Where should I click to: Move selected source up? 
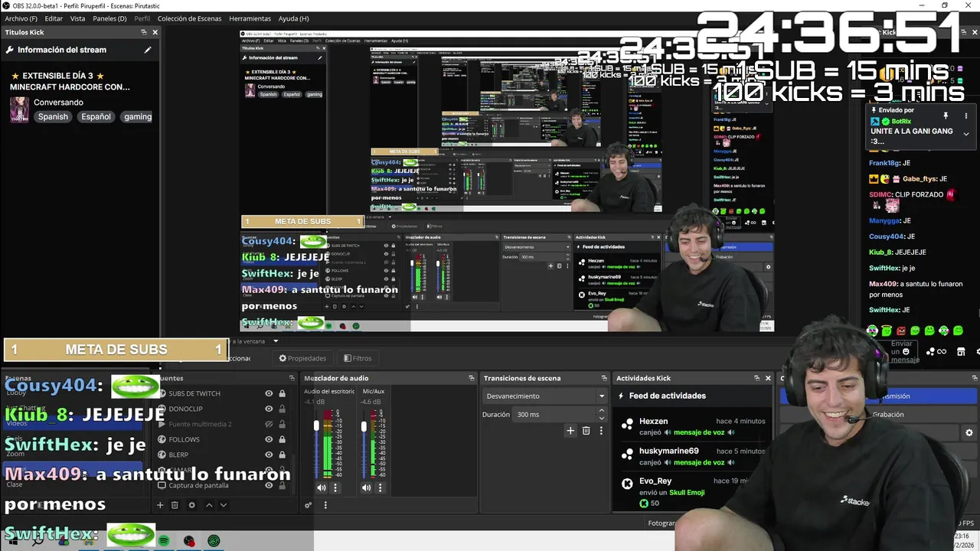(x=209, y=505)
